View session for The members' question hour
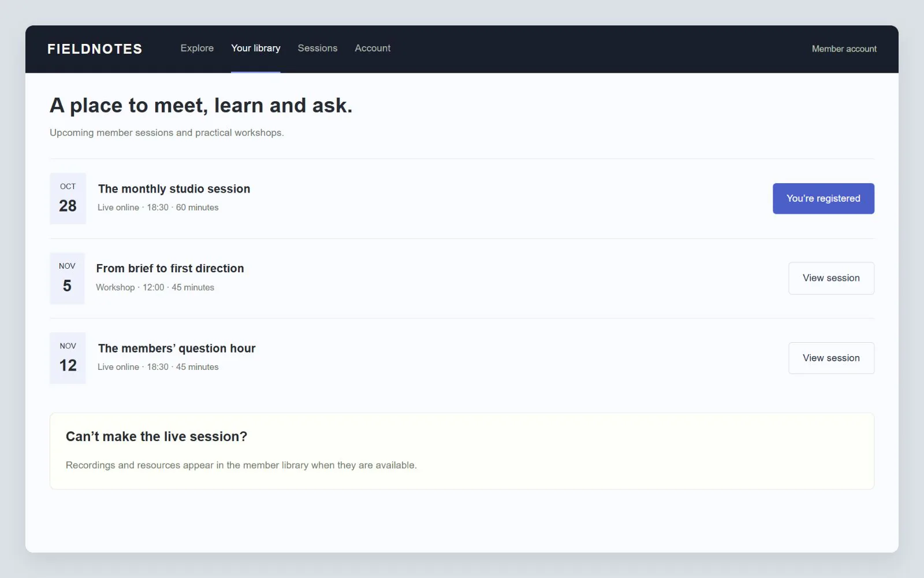924x578 pixels. tap(831, 358)
